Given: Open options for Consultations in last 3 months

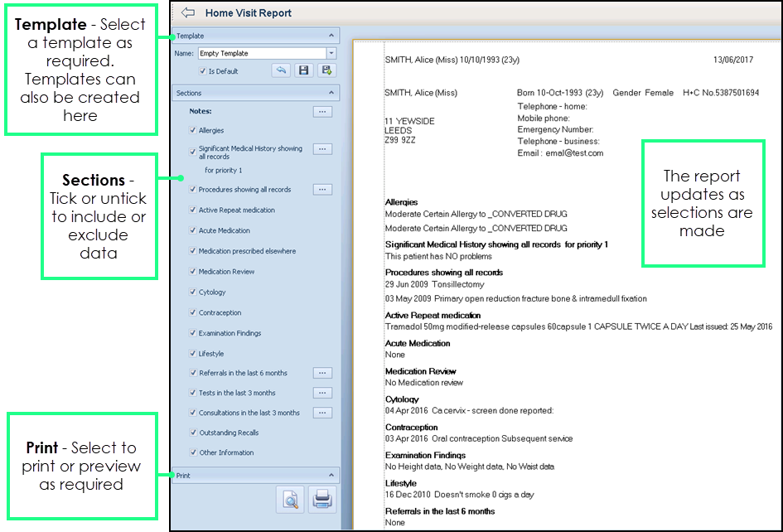Looking at the screenshot, I should coord(322,413).
